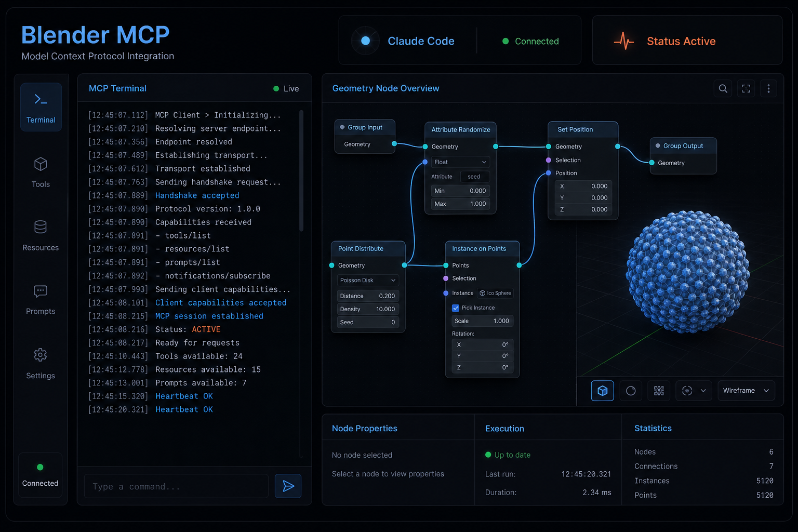798x532 pixels.
Task: Open the Settings sidebar section
Action: tap(41, 364)
